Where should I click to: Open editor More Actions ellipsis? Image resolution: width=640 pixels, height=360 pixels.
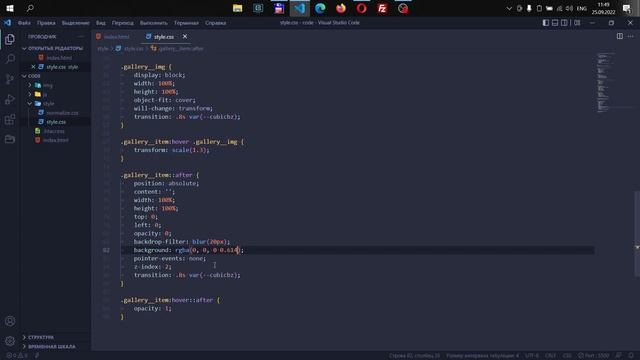pos(631,36)
